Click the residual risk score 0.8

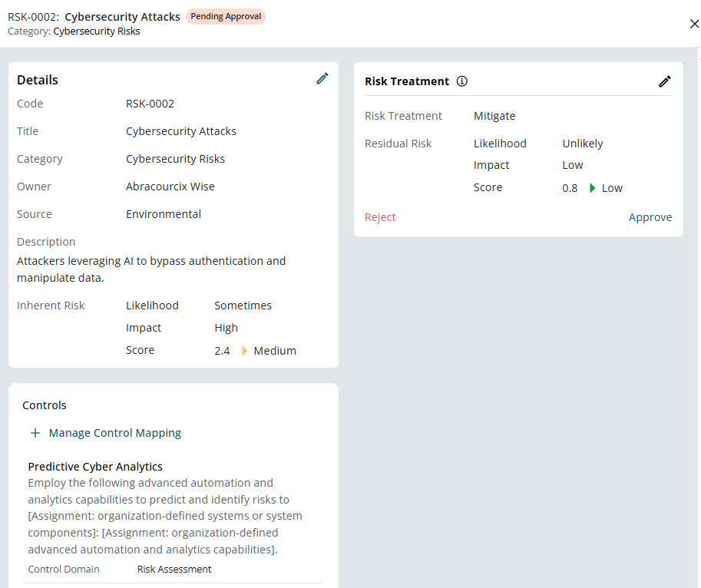click(x=570, y=188)
